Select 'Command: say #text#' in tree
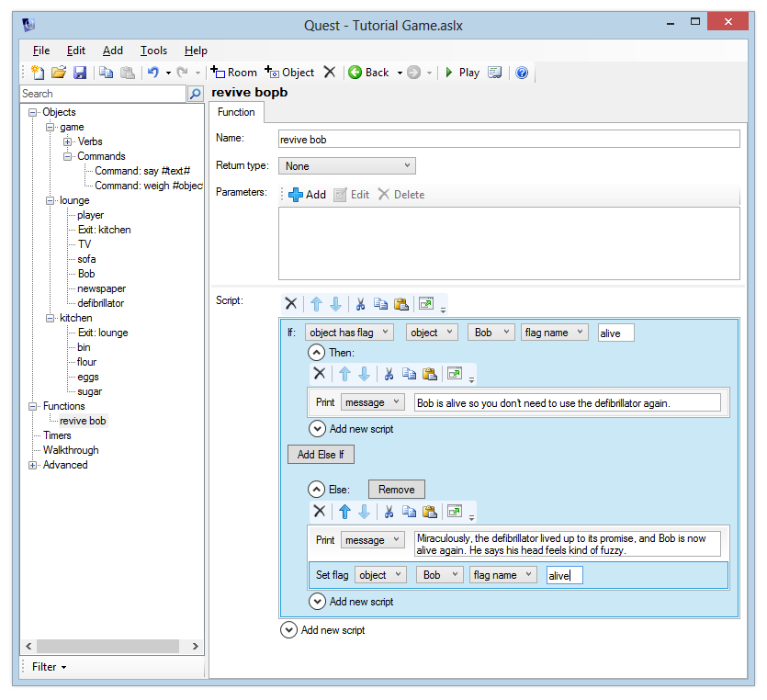The image size is (767, 700). point(142,171)
